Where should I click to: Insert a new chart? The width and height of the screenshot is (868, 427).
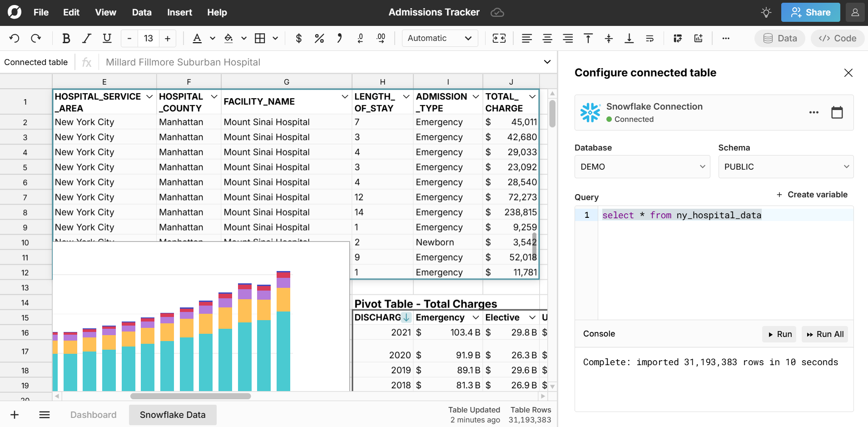698,38
